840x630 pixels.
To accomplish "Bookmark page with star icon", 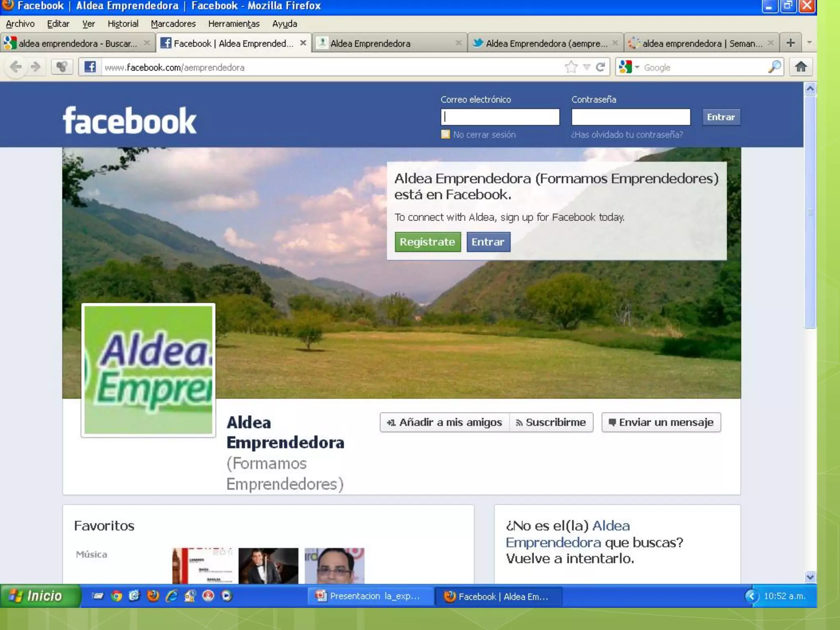I will 571,67.
